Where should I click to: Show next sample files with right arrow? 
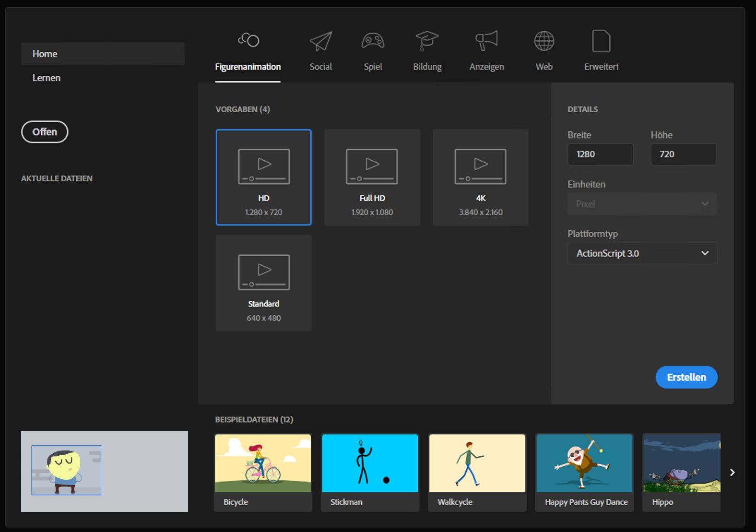tap(732, 473)
